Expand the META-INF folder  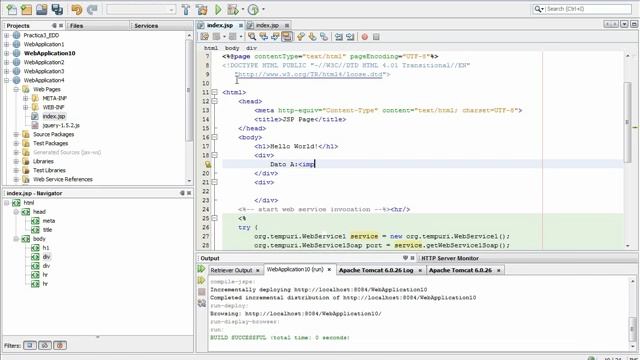25,98
